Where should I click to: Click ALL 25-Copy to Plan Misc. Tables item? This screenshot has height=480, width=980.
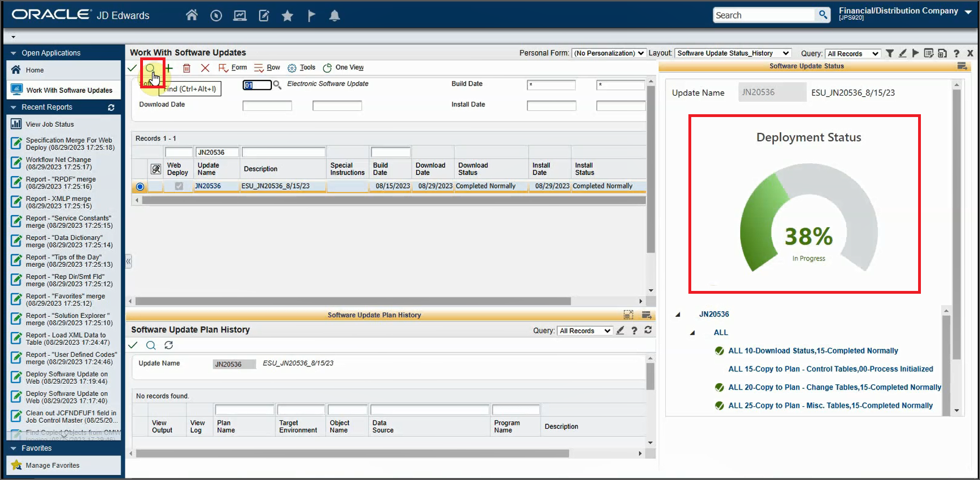830,406
